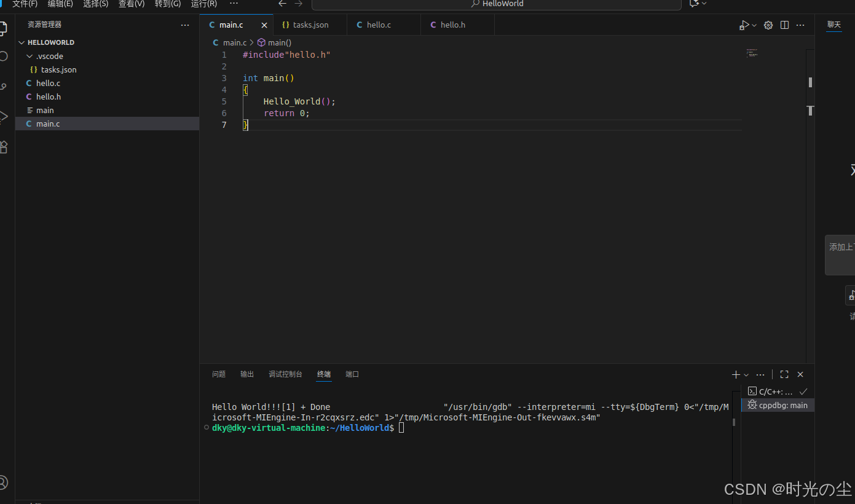Select the cppdbg: main terminal session
Viewport: 855px width, 504px height.
(777, 405)
